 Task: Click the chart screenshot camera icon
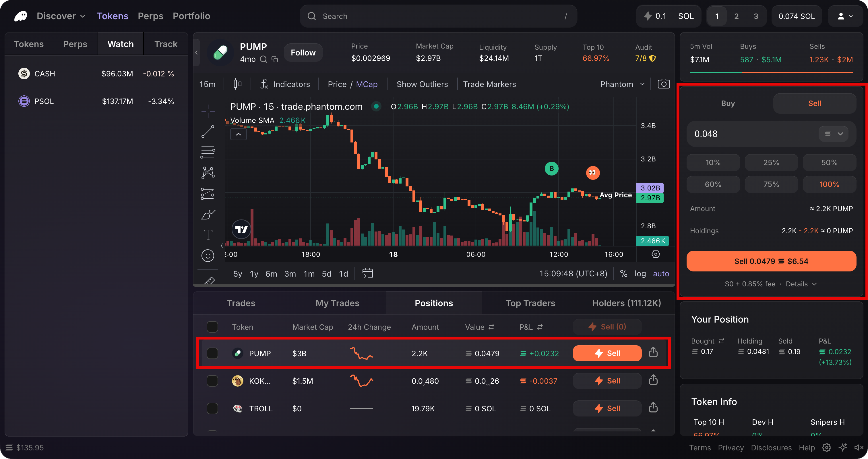click(x=663, y=84)
